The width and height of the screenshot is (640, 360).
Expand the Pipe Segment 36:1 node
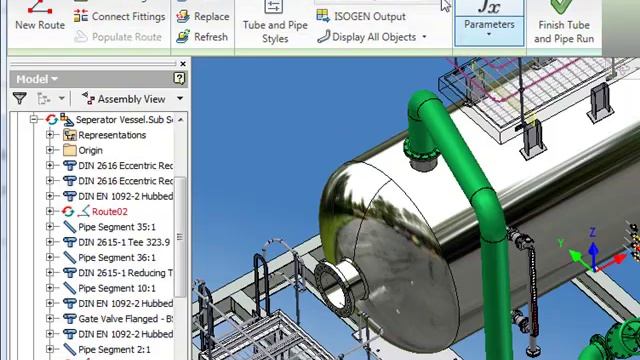point(50,258)
